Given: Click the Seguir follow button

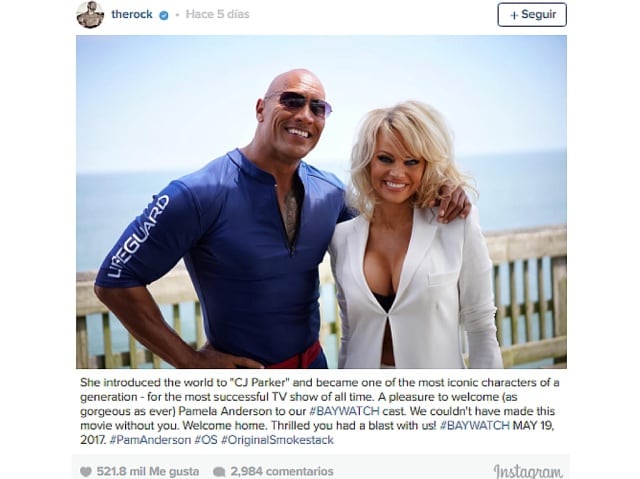Looking at the screenshot, I should coord(532,15).
